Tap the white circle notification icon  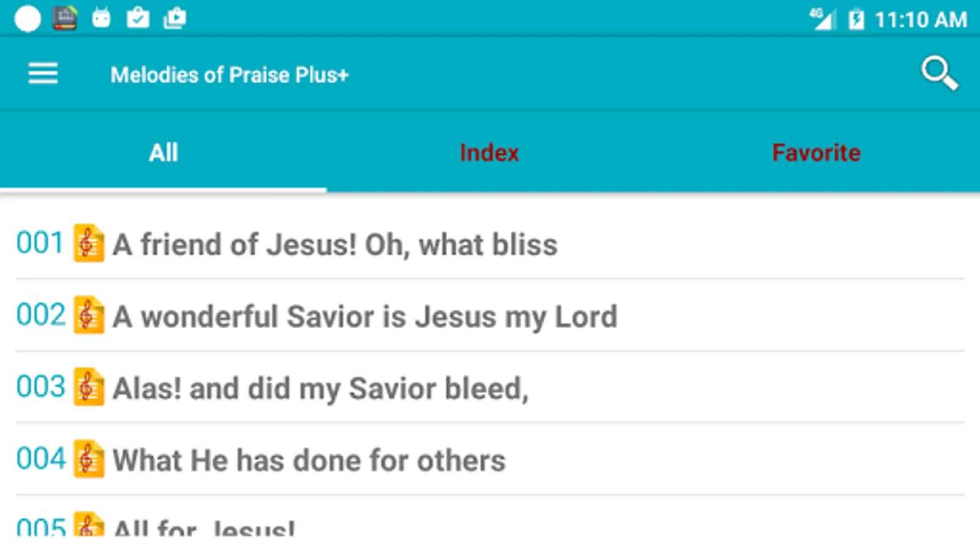coord(28,19)
